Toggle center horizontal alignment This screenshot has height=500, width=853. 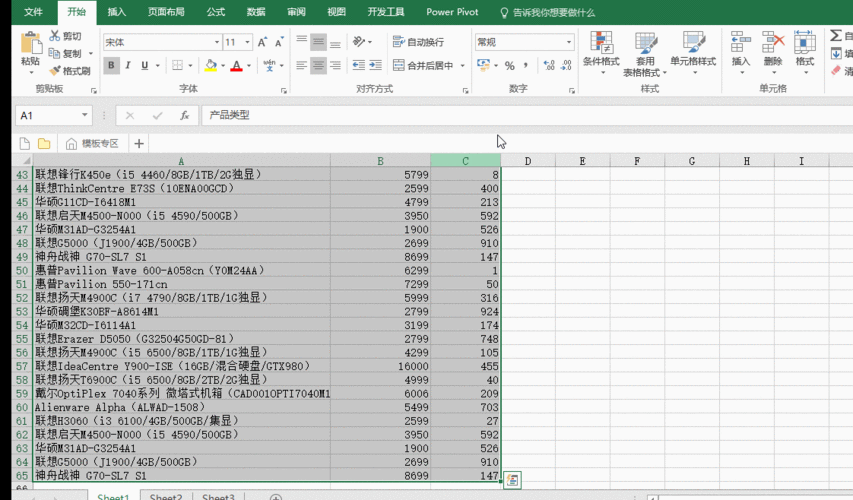318,65
